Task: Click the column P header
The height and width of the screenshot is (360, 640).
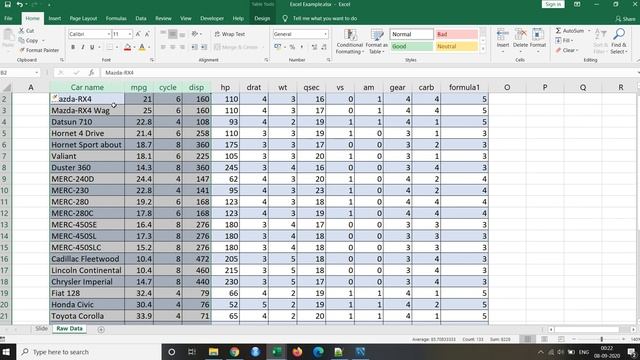Action: [x=545, y=87]
